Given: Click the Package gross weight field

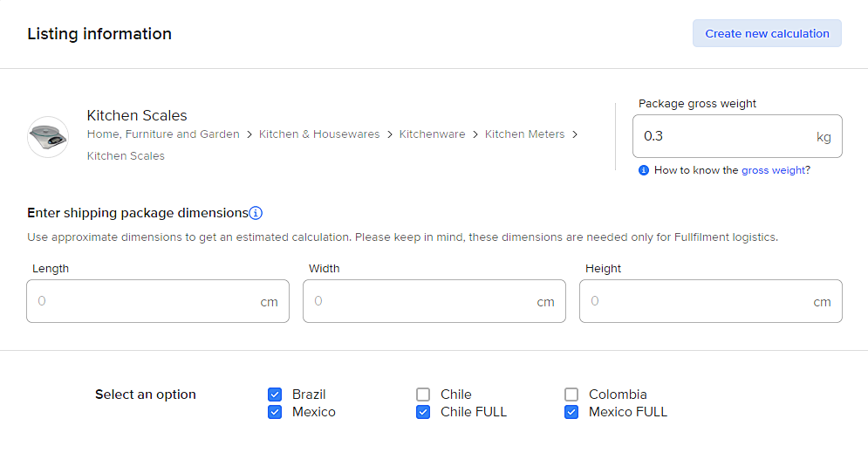Looking at the screenshot, I should [x=724, y=136].
